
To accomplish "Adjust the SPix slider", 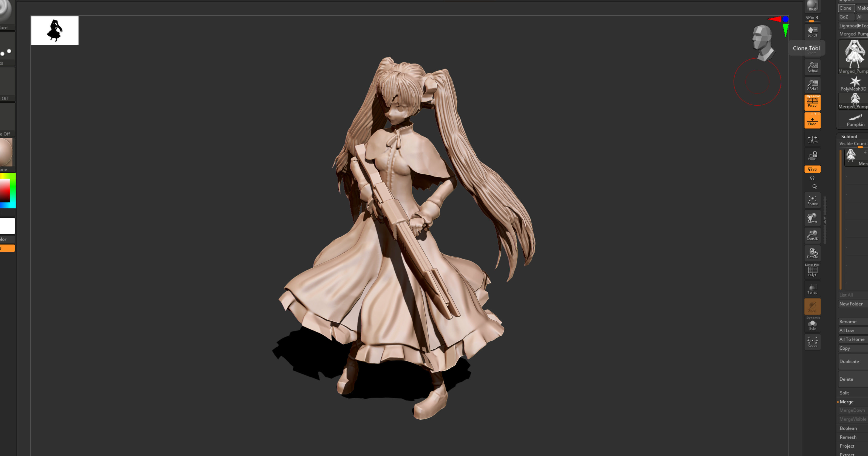I will tap(812, 18).
